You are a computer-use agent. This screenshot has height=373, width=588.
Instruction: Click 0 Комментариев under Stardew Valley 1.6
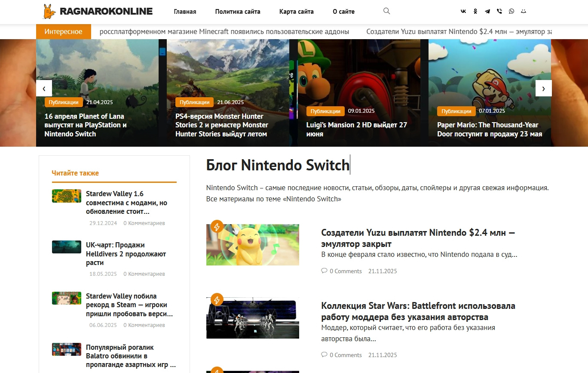click(144, 223)
